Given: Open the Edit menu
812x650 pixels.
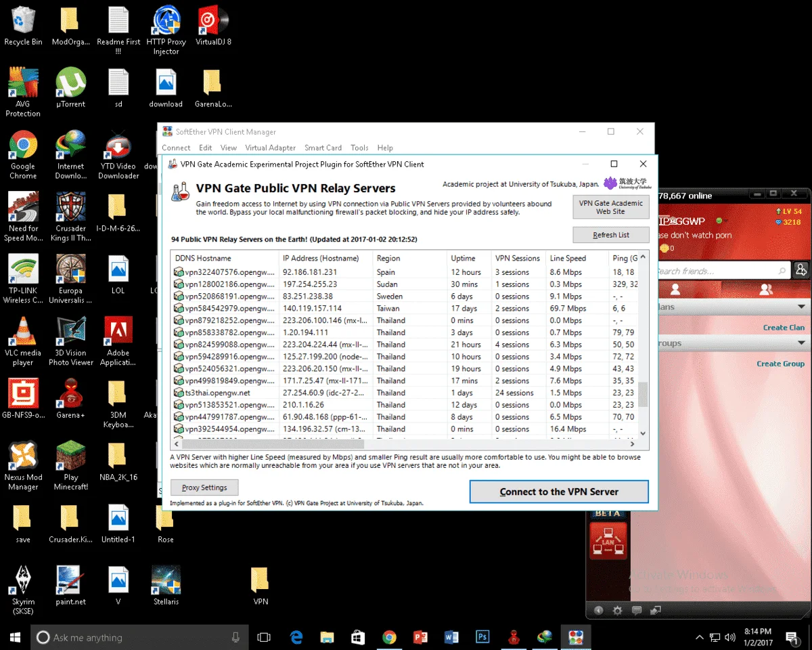Looking at the screenshot, I should (x=206, y=148).
